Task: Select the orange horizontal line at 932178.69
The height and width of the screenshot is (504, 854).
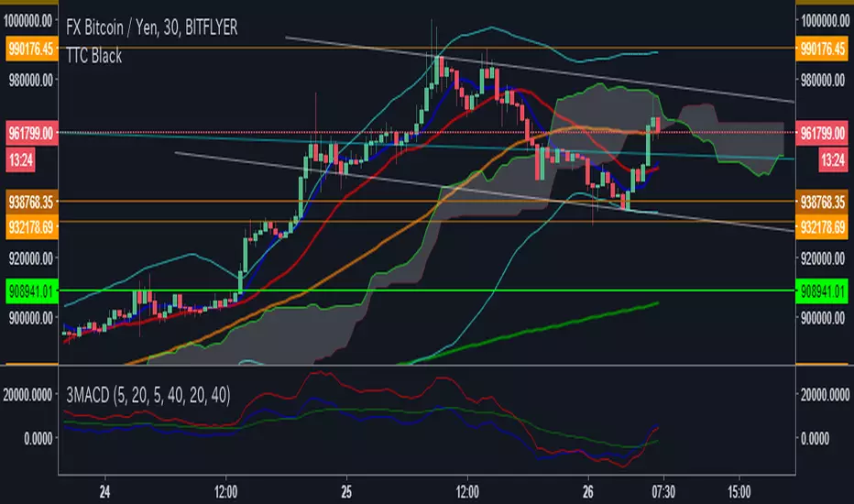Action: pyautogui.click(x=426, y=221)
